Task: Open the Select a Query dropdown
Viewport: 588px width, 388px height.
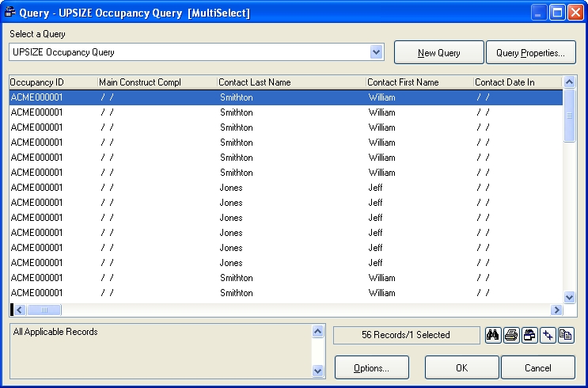Action: point(376,52)
